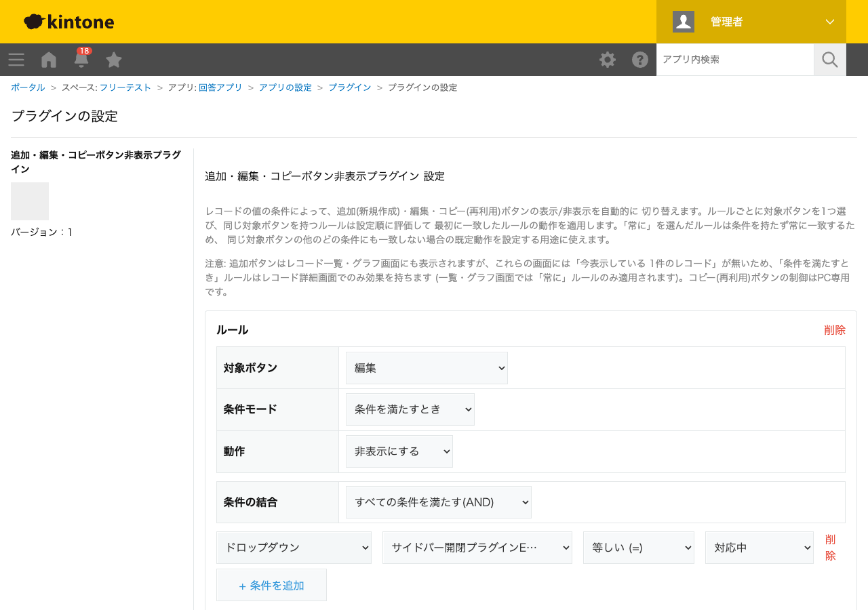Viewport: 868px width, 610px height.
Task: Open the 対象ボタン dropdown showing 編集
Action: pos(427,368)
